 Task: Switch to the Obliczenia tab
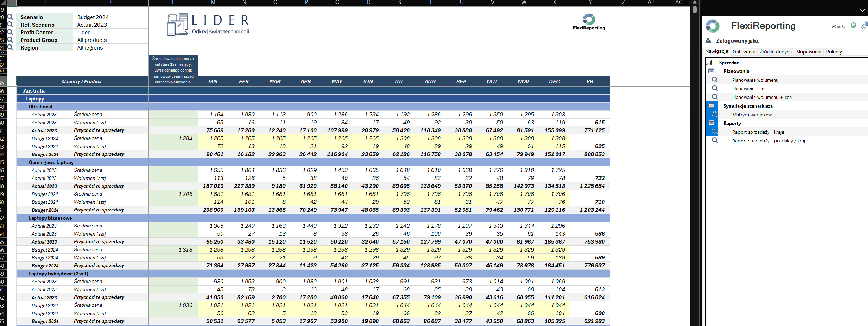coord(743,52)
